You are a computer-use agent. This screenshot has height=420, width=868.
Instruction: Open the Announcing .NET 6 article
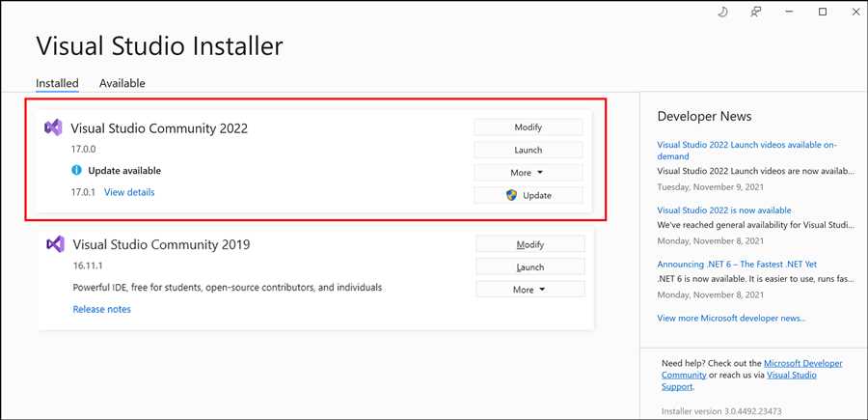pos(737,265)
